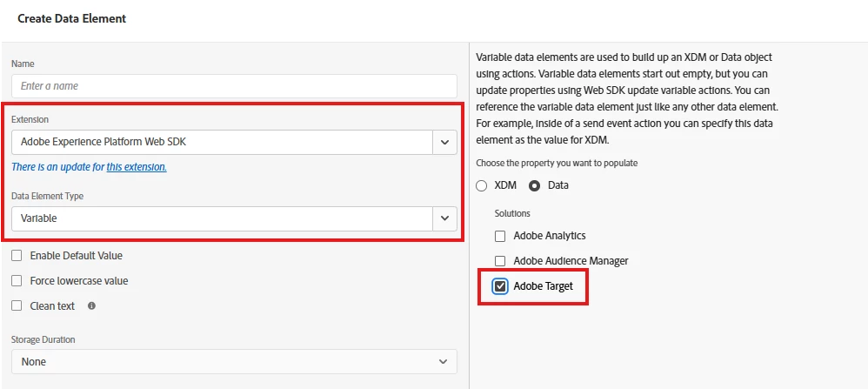
Task: Enable Default Value checkbox
Action: tap(17, 256)
